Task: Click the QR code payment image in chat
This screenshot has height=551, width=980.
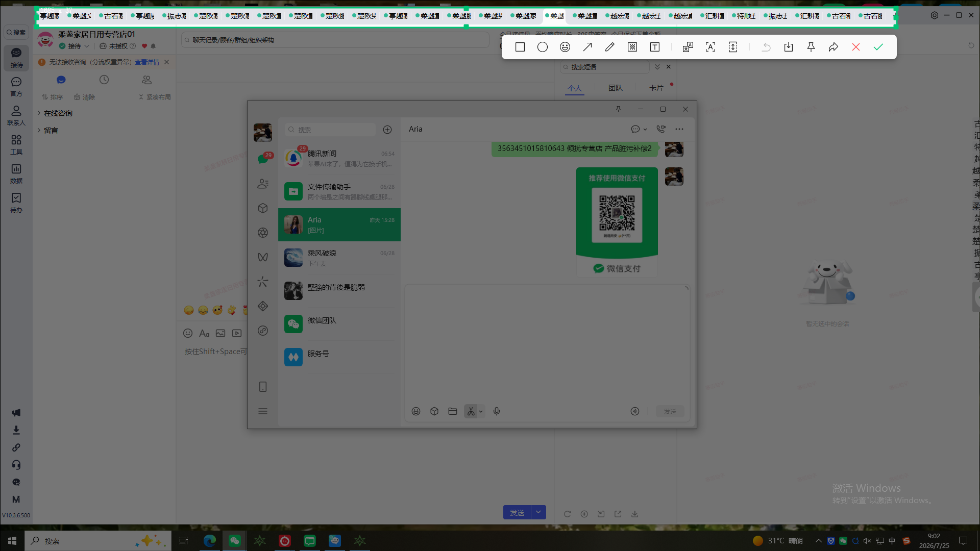Action: pos(617,222)
